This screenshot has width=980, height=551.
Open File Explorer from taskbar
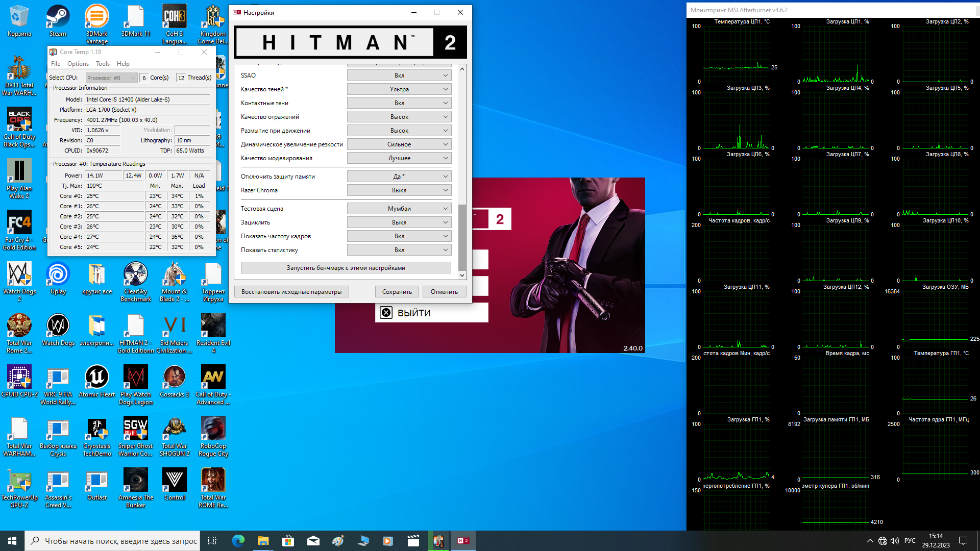[263, 541]
